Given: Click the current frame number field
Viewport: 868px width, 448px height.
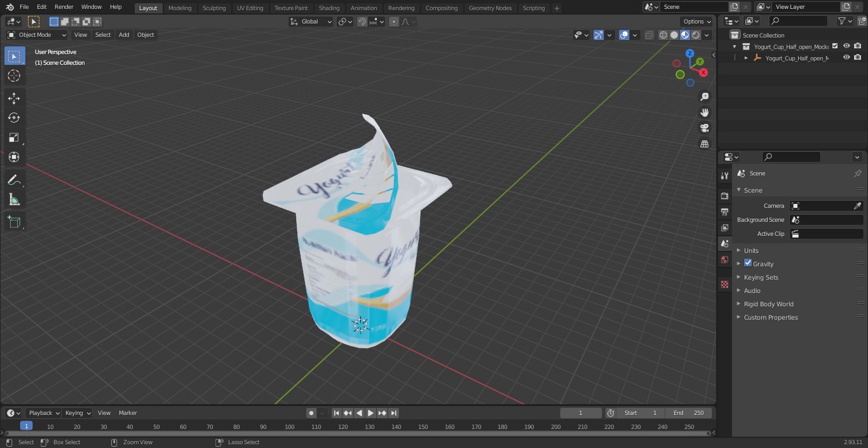Looking at the screenshot, I should [580, 413].
